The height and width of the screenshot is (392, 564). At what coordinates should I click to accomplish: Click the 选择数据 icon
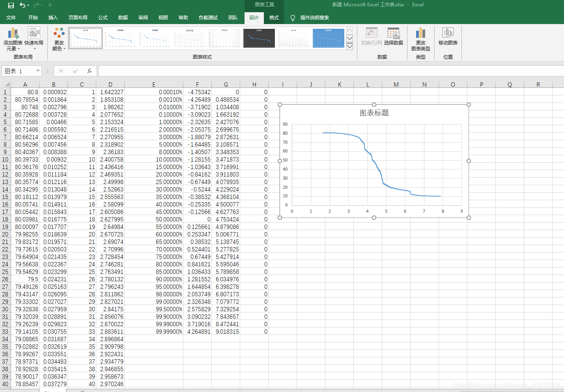[x=394, y=33]
